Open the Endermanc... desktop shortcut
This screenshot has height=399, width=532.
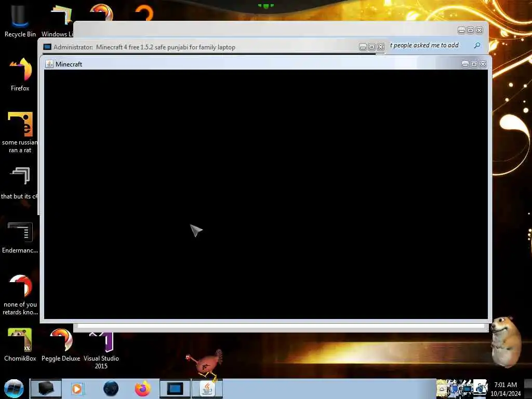[x=20, y=237]
